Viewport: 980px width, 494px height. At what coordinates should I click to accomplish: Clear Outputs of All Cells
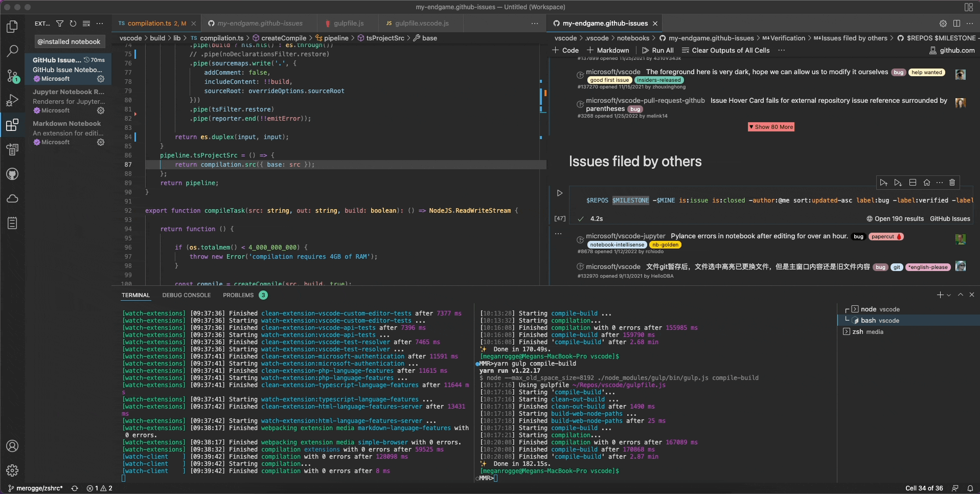tap(726, 50)
